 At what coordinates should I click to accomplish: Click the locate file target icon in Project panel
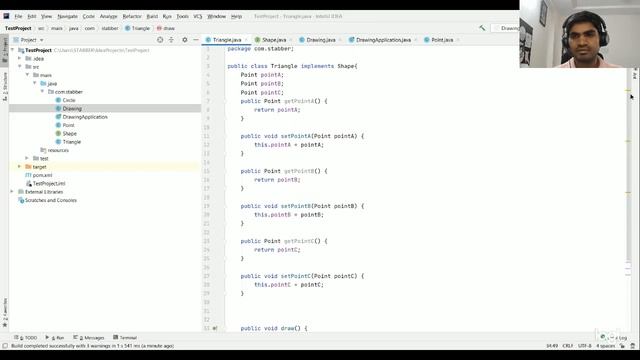coord(160,40)
